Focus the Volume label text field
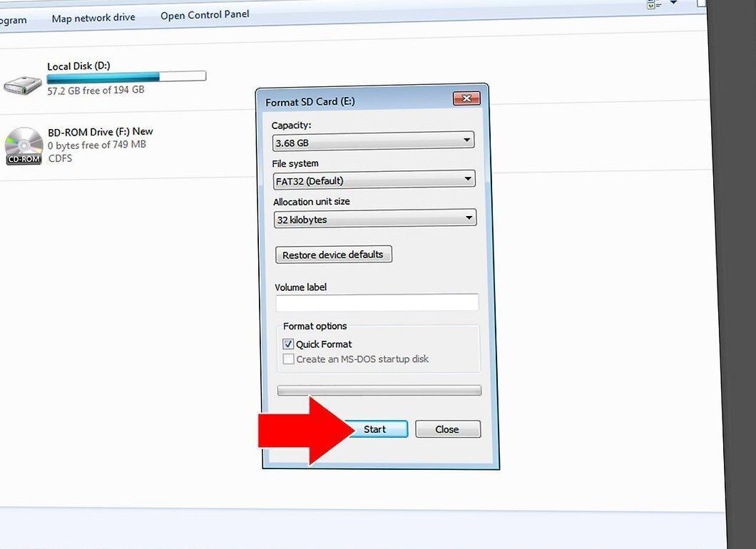756x549 pixels. pyautogui.click(x=377, y=302)
